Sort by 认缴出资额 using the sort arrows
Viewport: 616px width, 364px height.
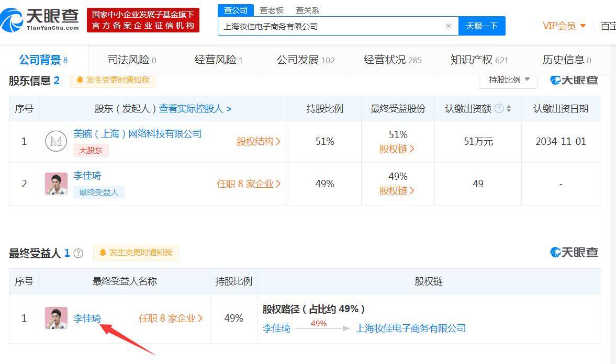click(509, 109)
